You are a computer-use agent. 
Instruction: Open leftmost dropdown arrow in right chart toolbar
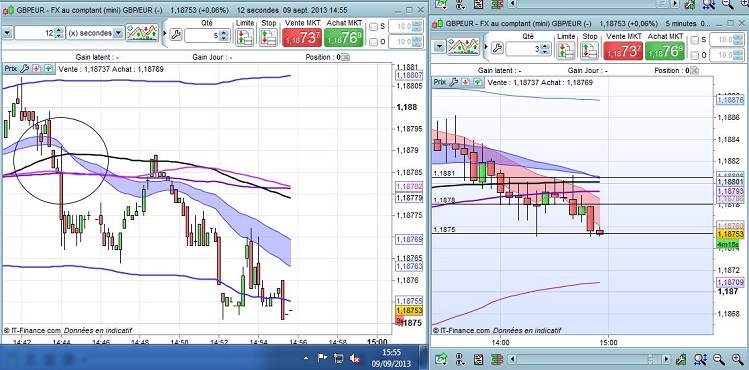tap(439, 47)
